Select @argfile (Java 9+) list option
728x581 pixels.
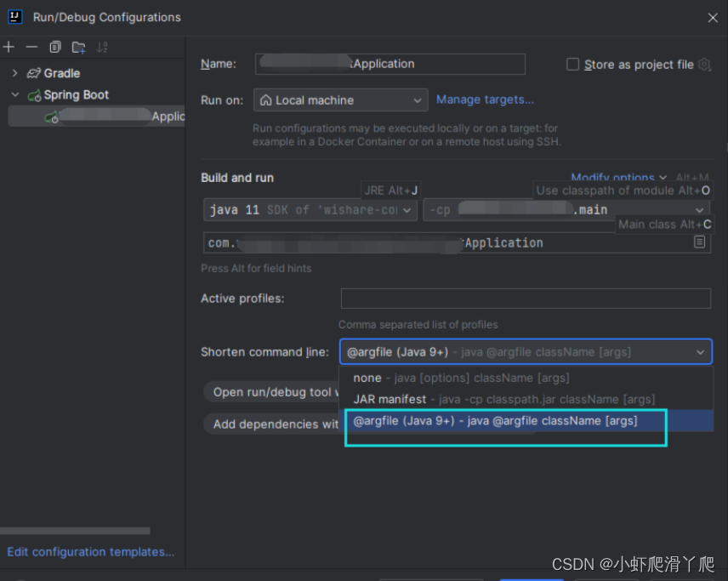click(526, 421)
